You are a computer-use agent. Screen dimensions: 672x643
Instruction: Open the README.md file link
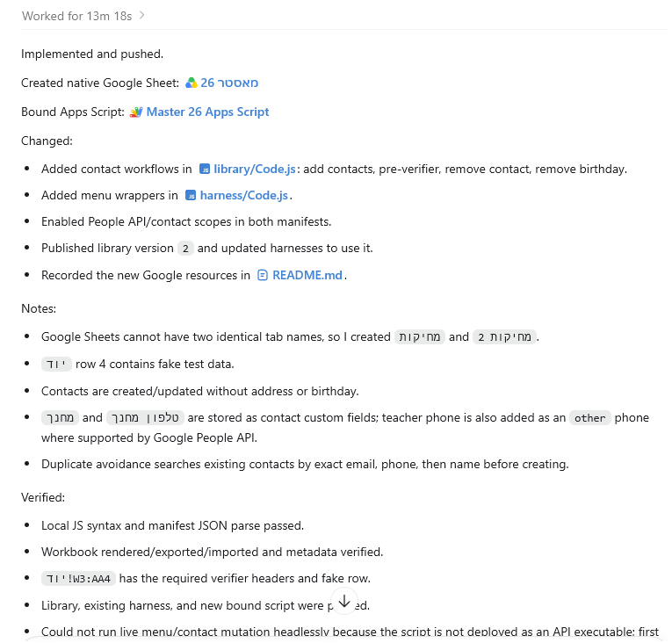307,275
